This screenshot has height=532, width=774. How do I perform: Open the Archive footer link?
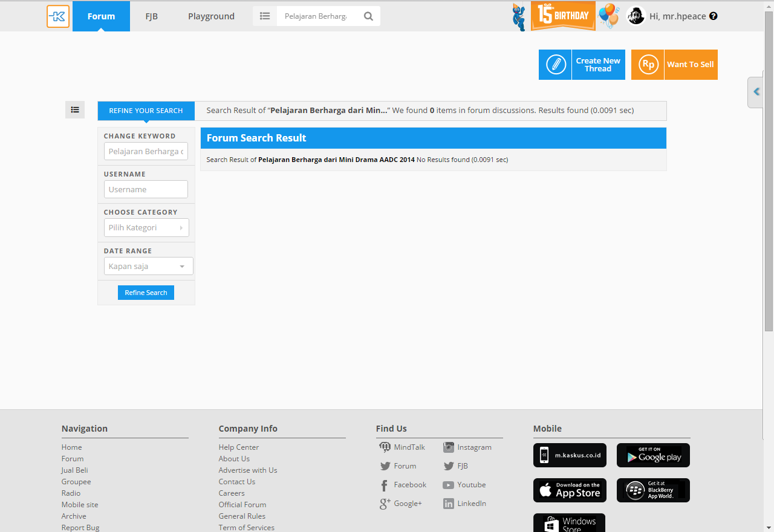coord(74,516)
